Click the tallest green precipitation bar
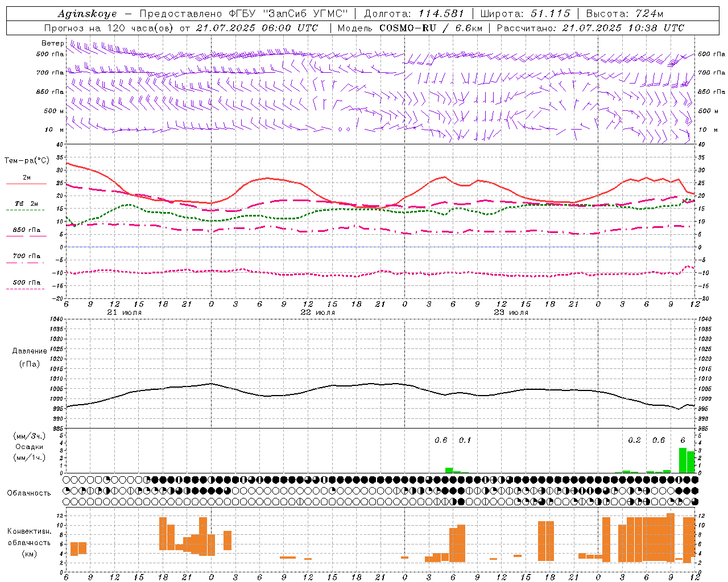728x582 pixels. (682, 460)
